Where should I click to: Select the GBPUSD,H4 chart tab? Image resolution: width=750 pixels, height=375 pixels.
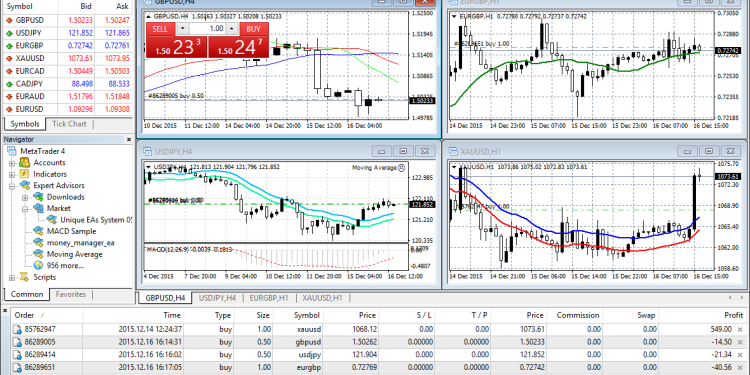point(165,298)
